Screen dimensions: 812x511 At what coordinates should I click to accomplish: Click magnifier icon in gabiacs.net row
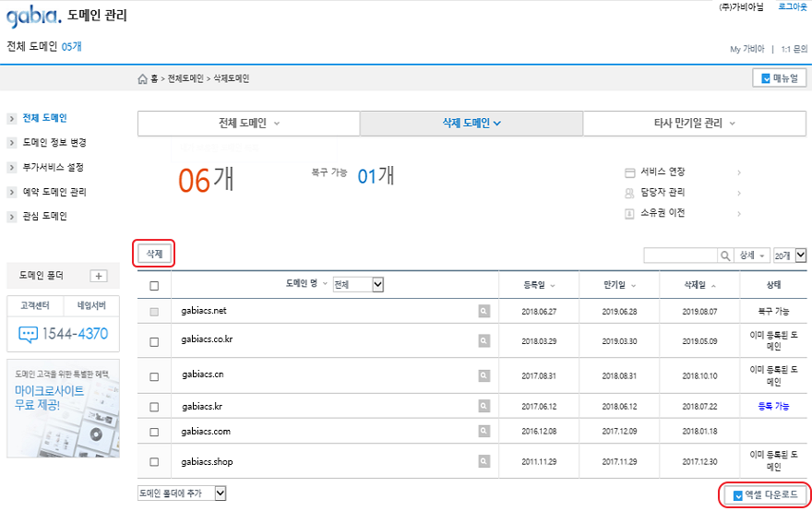(484, 311)
